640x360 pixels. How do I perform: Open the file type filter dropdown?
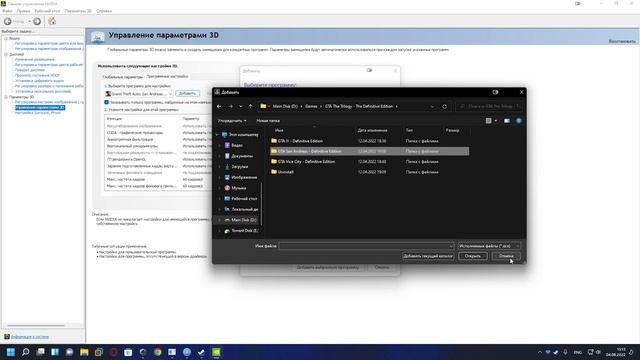489,246
